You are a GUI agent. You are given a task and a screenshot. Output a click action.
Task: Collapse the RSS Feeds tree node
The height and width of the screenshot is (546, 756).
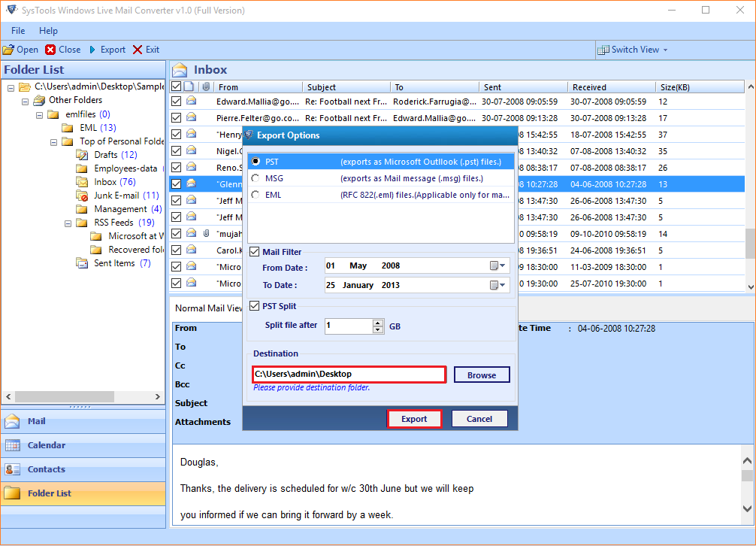pyautogui.click(x=68, y=223)
